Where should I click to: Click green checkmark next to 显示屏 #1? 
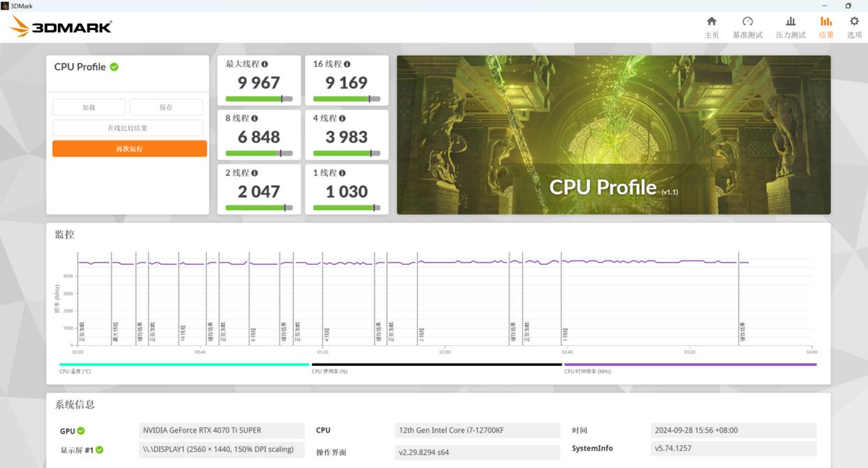click(x=99, y=450)
